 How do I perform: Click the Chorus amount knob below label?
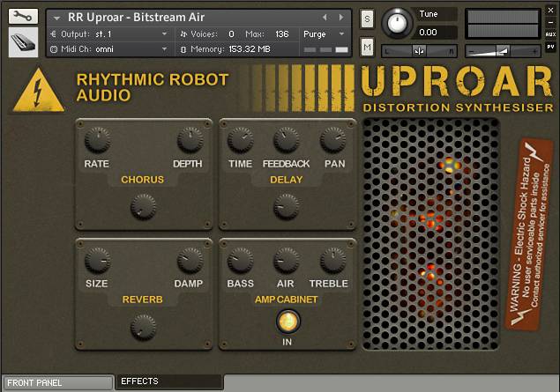pos(143,207)
